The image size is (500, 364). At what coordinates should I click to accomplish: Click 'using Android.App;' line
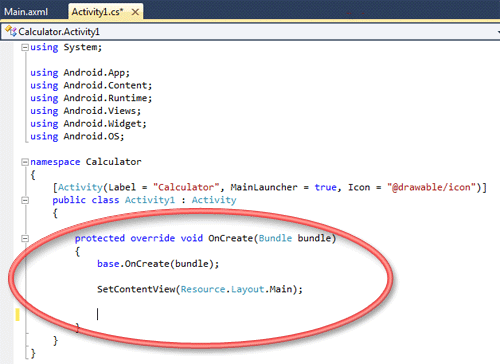pos(80,73)
